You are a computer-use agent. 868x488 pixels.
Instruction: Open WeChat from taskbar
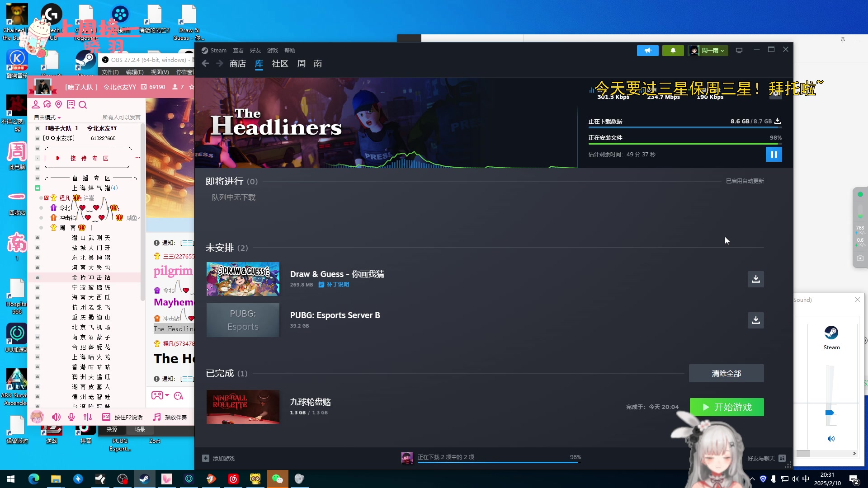tap(278, 479)
